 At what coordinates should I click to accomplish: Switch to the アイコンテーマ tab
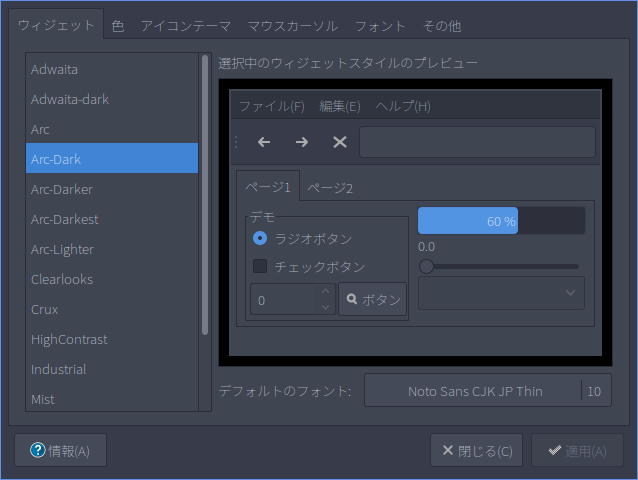tap(186, 26)
